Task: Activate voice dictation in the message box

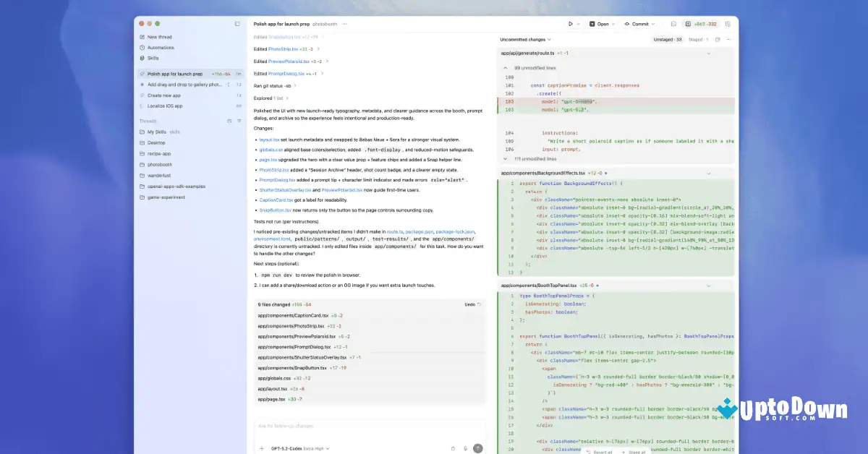Action: coord(465,447)
